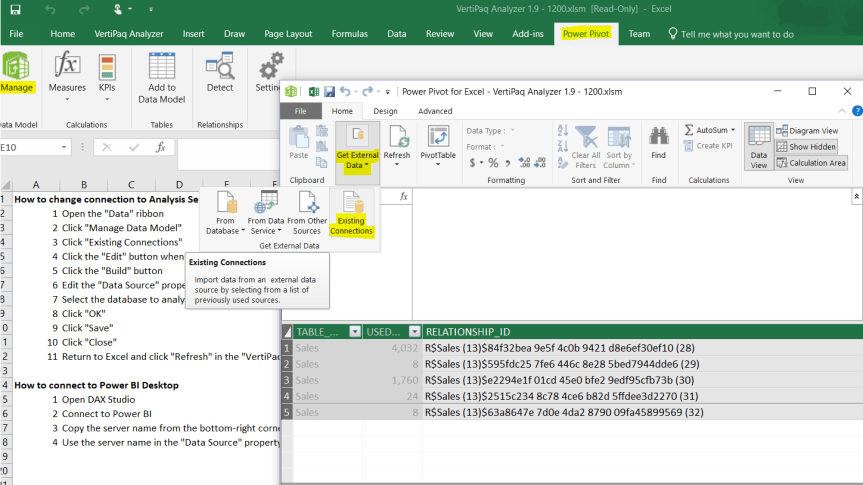Open the USED column filter dropdown
This screenshot has width=863, height=485.
point(414,331)
